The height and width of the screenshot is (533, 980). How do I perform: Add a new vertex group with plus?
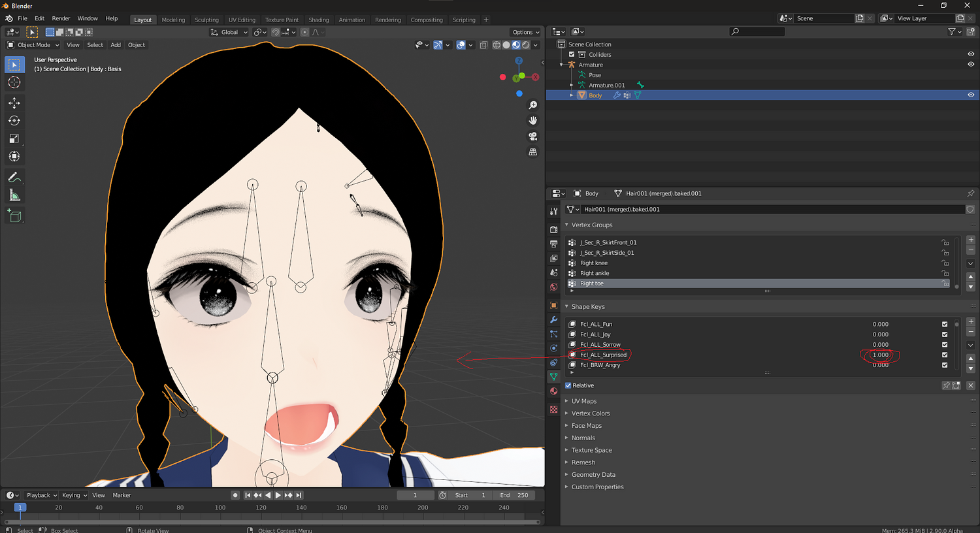970,240
